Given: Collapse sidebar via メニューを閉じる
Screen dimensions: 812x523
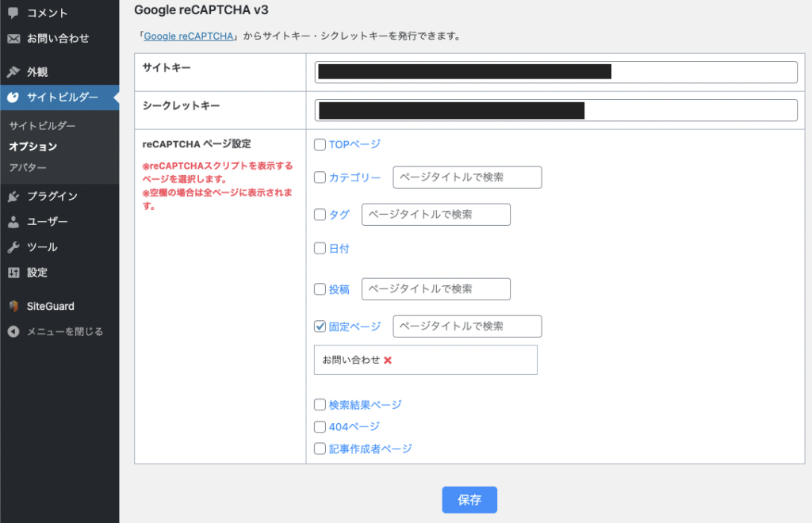Looking at the screenshot, I should pos(56,331).
